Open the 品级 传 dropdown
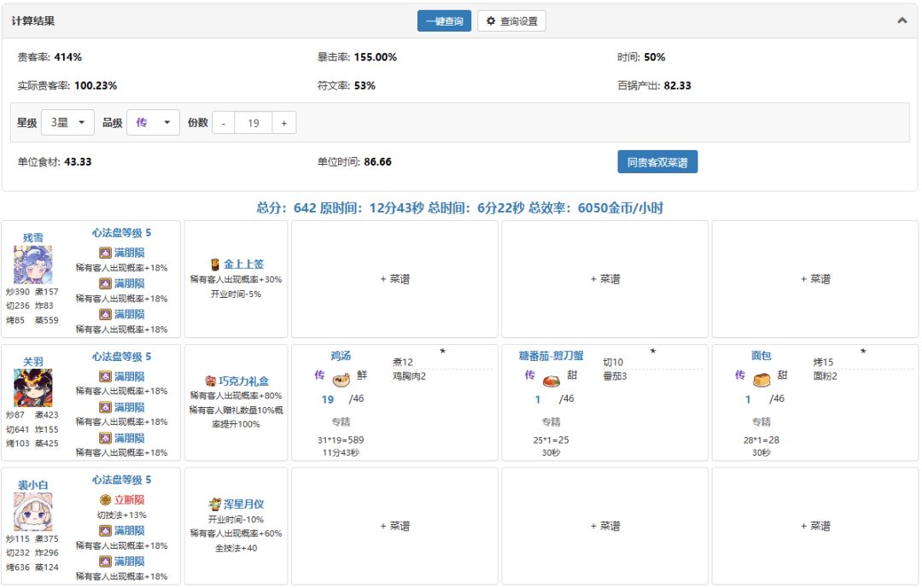Screen dimensions: 922x588 click(153, 123)
